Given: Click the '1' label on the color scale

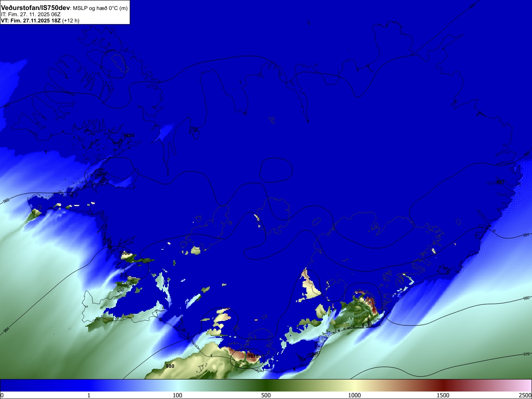Looking at the screenshot, I should click(89, 395).
